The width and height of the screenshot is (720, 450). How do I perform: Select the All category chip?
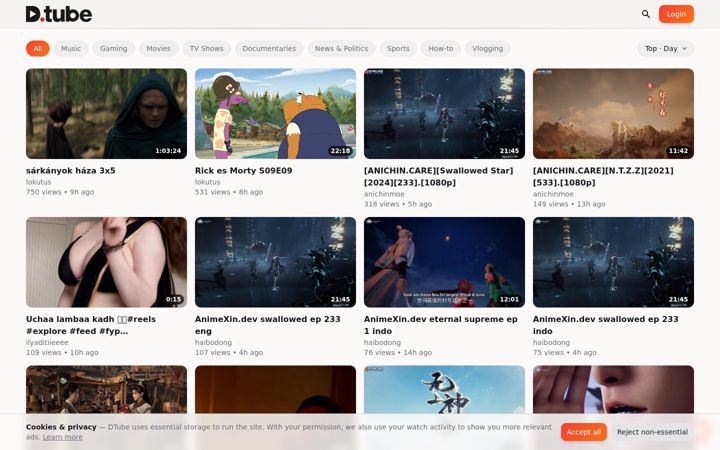(38, 48)
